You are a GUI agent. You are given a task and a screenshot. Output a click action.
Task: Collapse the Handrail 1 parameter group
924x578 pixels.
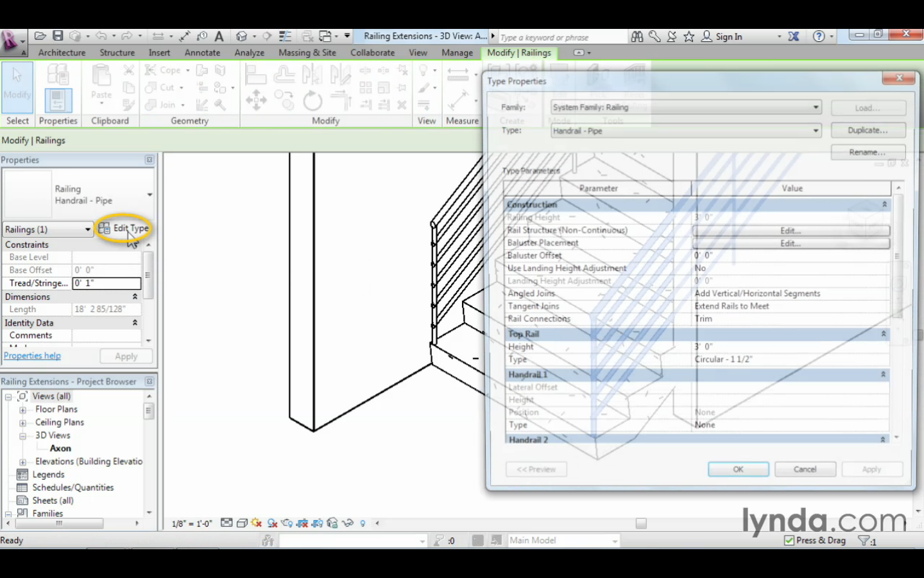point(883,374)
